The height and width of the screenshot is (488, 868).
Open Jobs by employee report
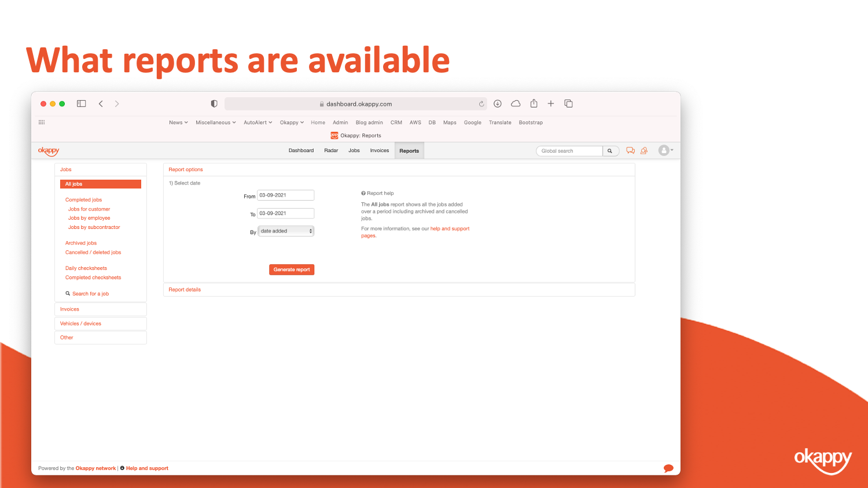(89, 218)
